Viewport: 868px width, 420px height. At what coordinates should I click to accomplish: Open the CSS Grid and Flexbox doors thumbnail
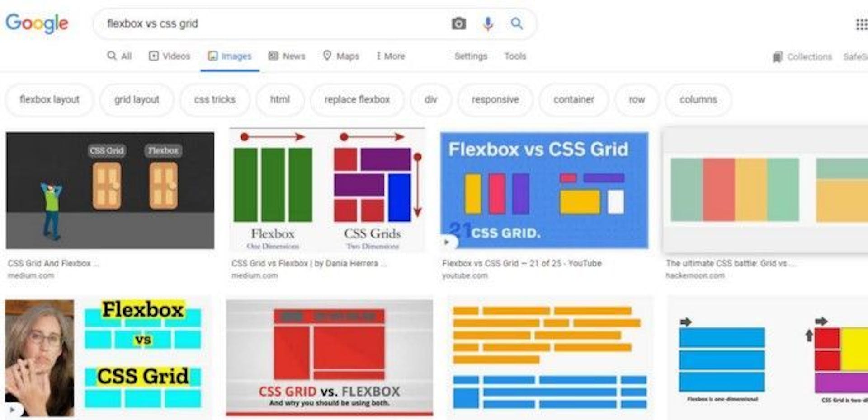(x=110, y=190)
